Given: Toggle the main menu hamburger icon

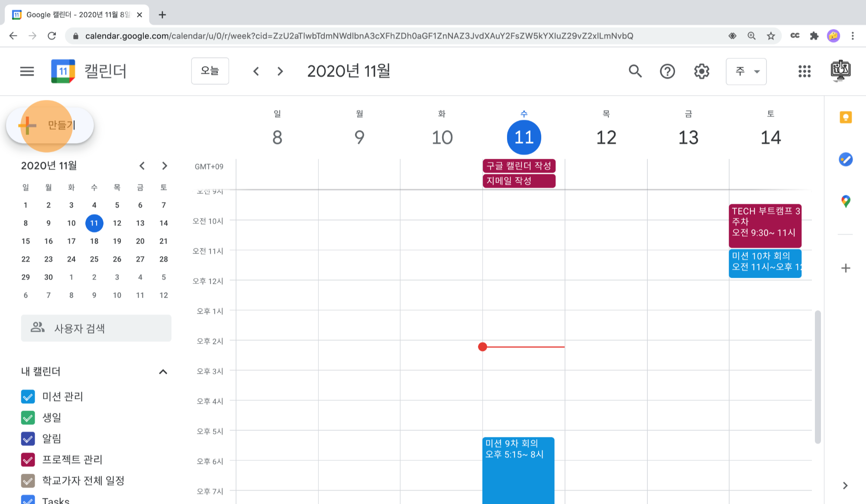Looking at the screenshot, I should point(27,71).
